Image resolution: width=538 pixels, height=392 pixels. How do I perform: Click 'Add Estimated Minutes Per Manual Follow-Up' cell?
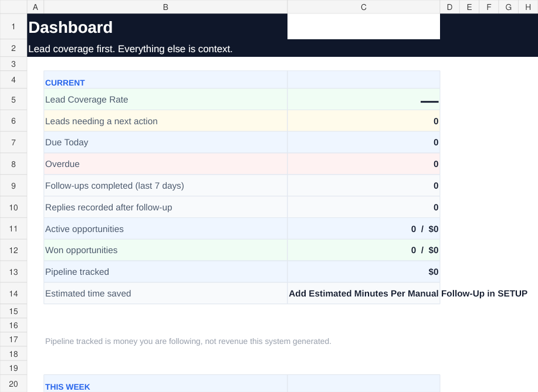364,294
